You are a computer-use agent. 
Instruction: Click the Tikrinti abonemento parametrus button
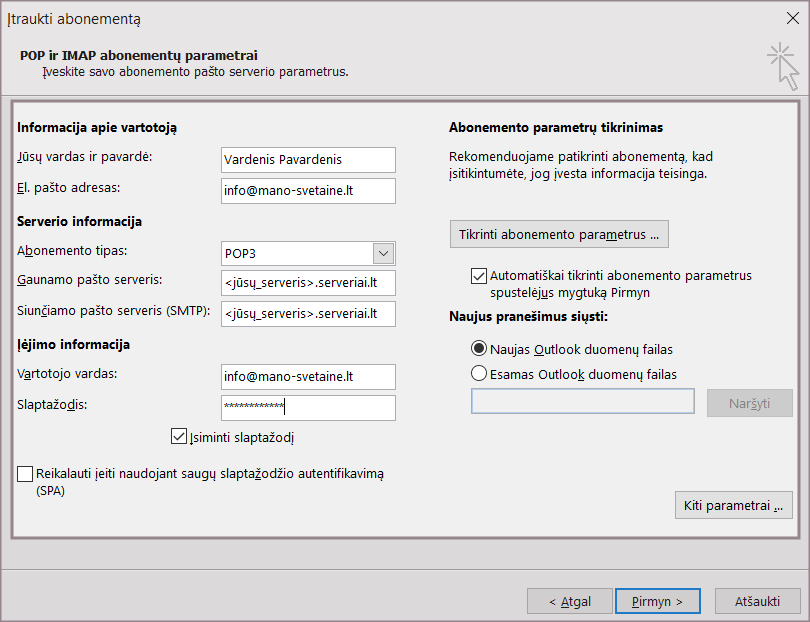point(559,234)
